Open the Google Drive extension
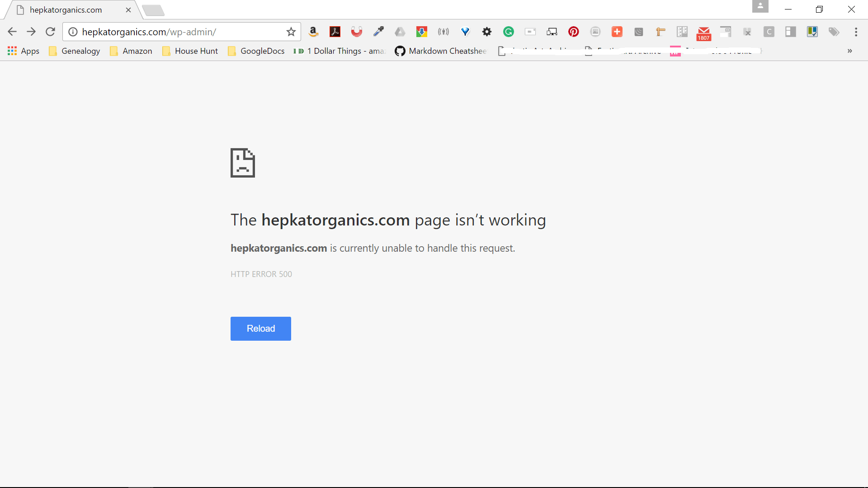This screenshot has height=488, width=868. [400, 32]
